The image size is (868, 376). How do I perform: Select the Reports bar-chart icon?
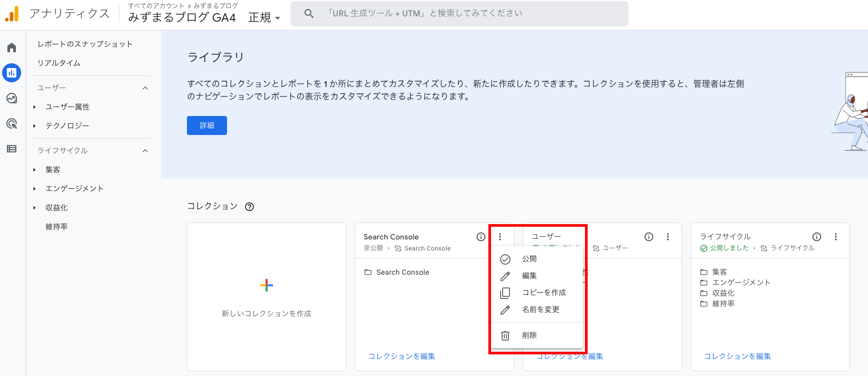(12, 73)
